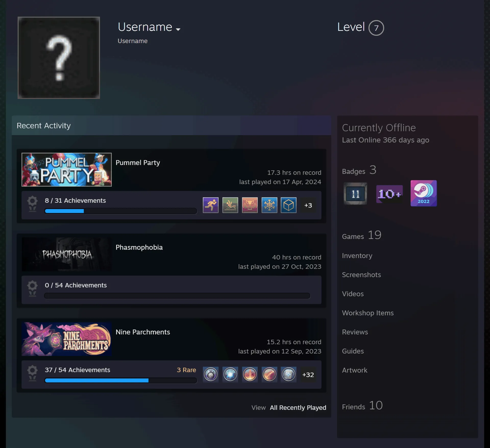Open the 0 / 54 Achievements link
This screenshot has height=448, width=490.
[76, 285]
